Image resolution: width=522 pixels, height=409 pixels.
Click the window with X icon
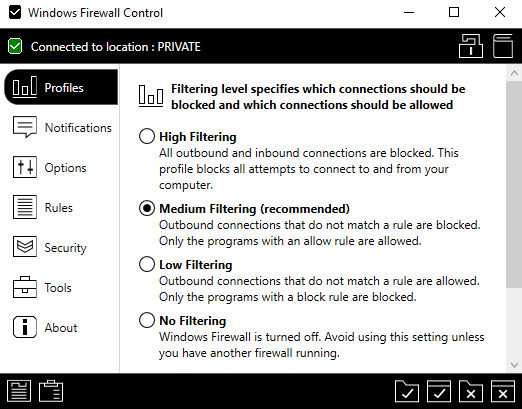coord(503,391)
